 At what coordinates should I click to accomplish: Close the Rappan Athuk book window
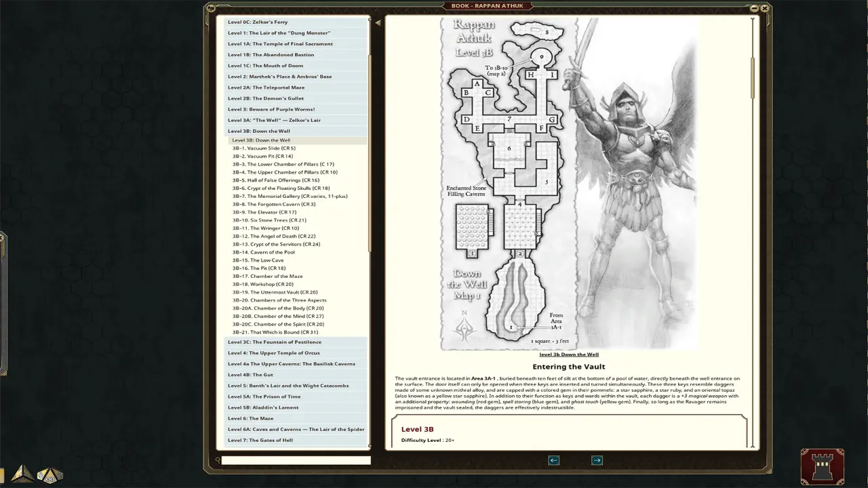[x=765, y=8]
